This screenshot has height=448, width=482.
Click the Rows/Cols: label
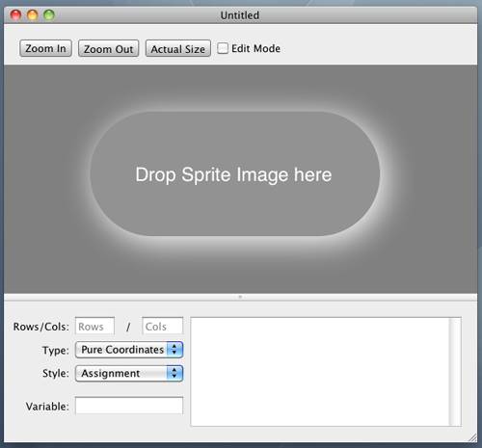pyautogui.click(x=41, y=327)
